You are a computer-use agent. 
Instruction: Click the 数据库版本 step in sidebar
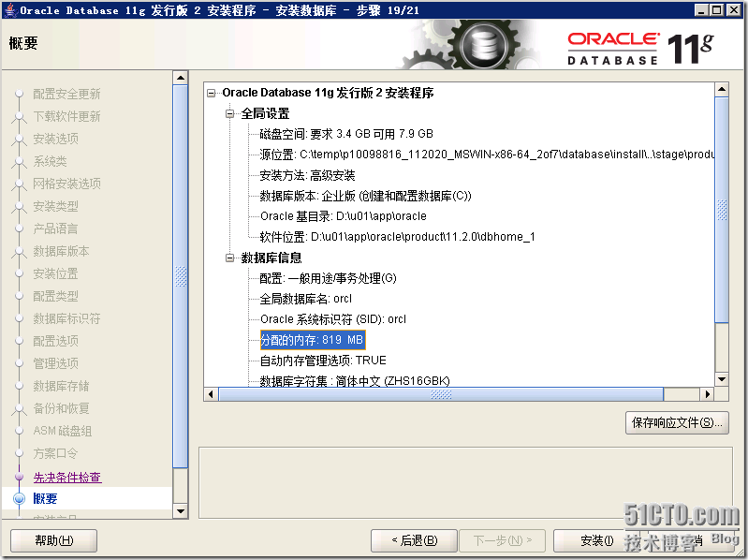coord(61,251)
